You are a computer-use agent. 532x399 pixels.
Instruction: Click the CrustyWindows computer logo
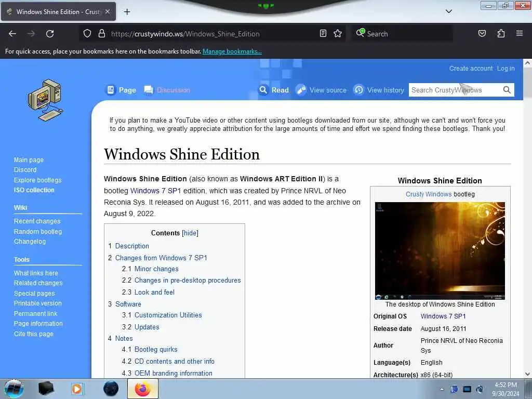[x=45, y=100]
